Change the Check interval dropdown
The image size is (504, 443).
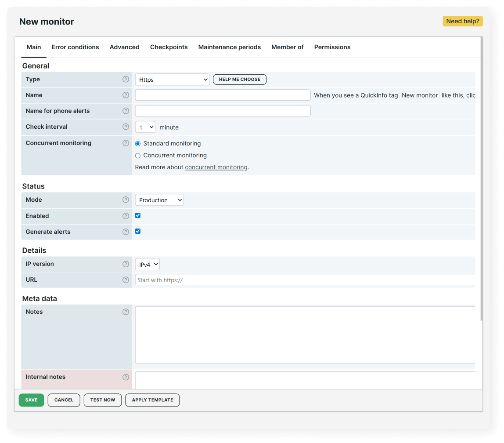click(x=145, y=127)
